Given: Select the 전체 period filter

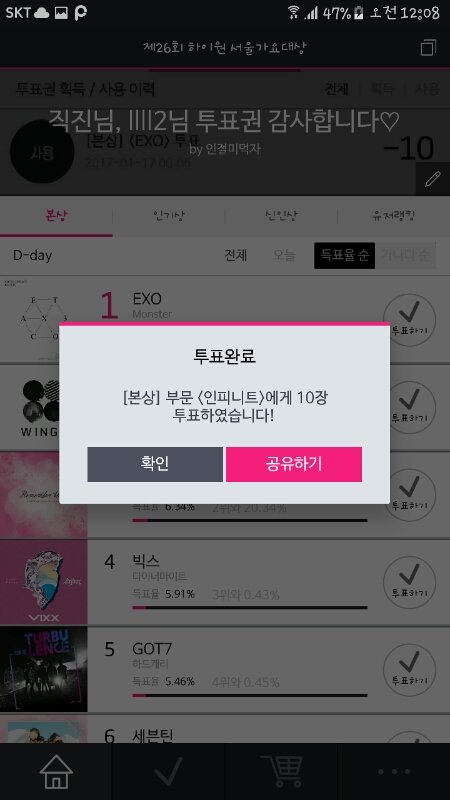Looking at the screenshot, I should tap(236, 255).
